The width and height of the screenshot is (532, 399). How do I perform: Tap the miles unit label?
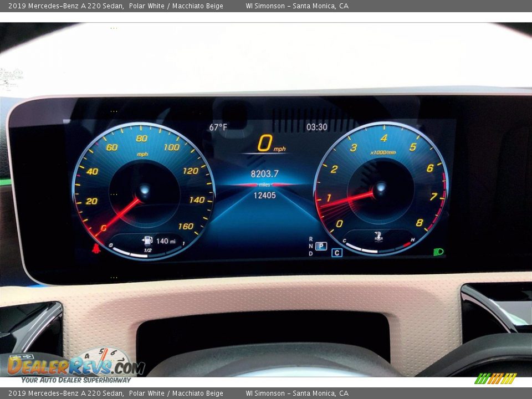point(265,185)
